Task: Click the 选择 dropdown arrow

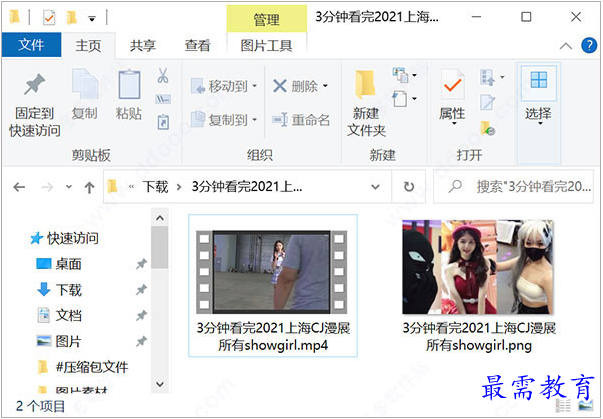Action: pyautogui.click(x=540, y=124)
